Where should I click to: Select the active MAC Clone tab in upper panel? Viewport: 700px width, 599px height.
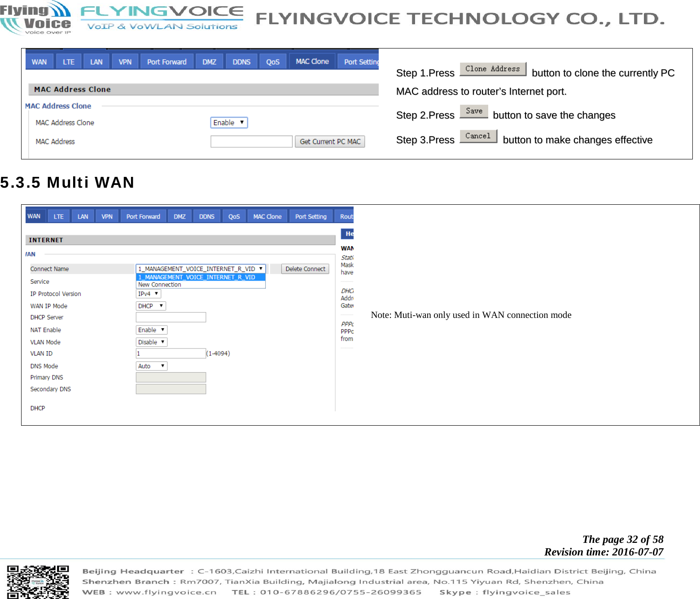(x=312, y=61)
